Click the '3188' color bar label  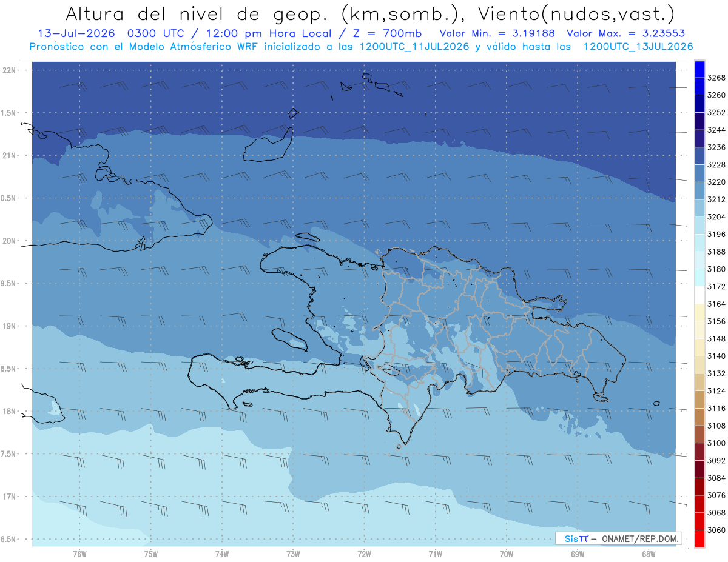(x=716, y=252)
